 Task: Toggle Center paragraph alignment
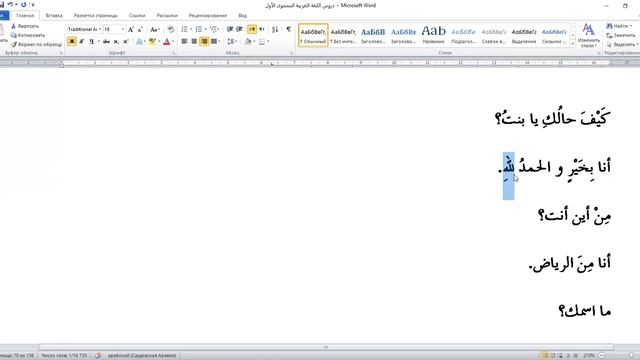[194, 42]
